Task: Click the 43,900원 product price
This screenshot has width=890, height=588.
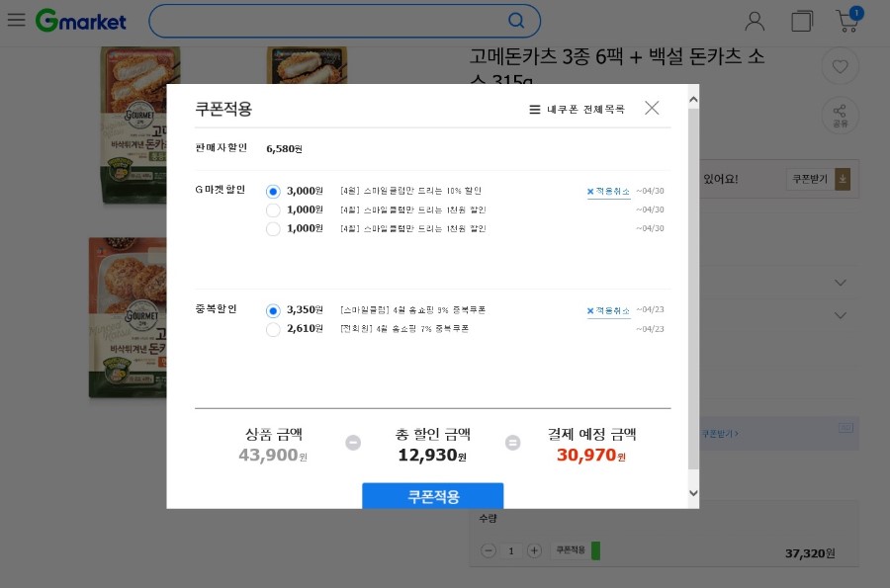Action: pyautogui.click(x=273, y=455)
